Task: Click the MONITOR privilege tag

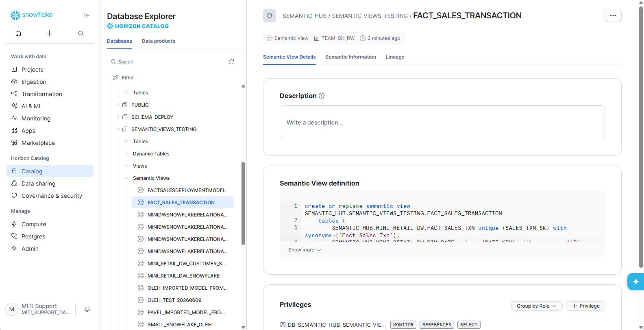Action: point(403,325)
